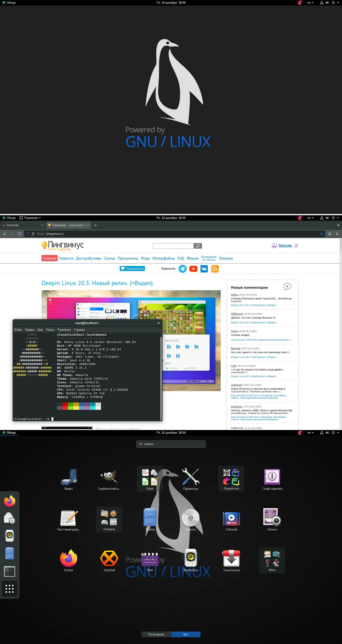Switch to the Foxsocial browser tab
The image size is (342, 644).
pyautogui.click(x=23, y=225)
